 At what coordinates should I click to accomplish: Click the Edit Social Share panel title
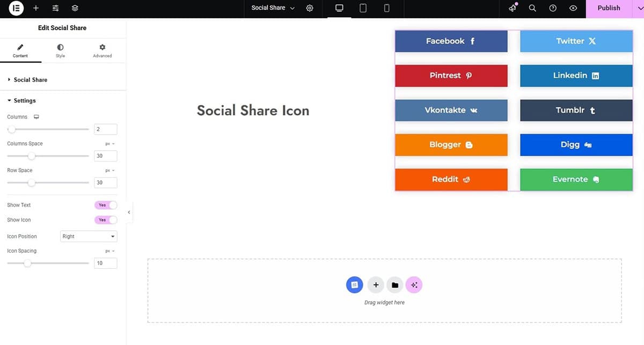click(x=62, y=28)
